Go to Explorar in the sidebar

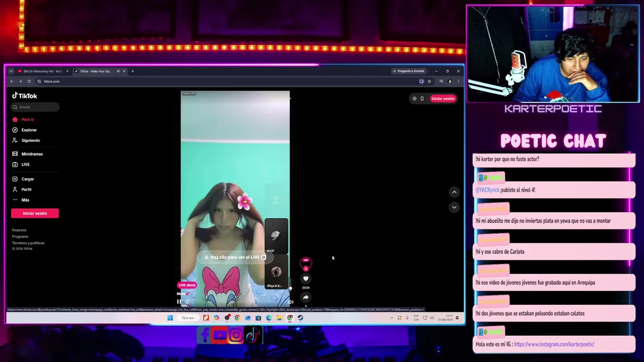[x=25, y=130]
